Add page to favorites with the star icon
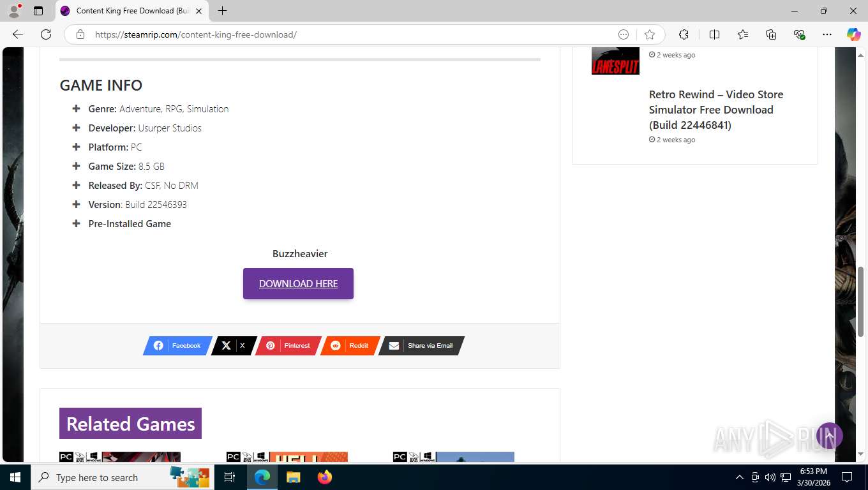Image resolution: width=868 pixels, height=490 pixels. [650, 34]
